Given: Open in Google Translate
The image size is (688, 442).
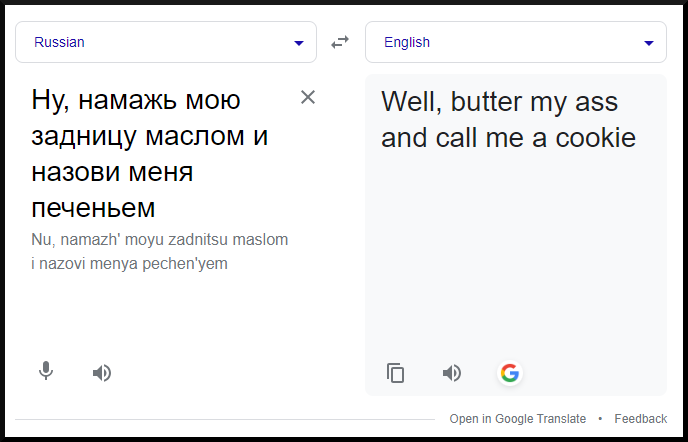Looking at the screenshot, I should pyautogui.click(x=515, y=419).
